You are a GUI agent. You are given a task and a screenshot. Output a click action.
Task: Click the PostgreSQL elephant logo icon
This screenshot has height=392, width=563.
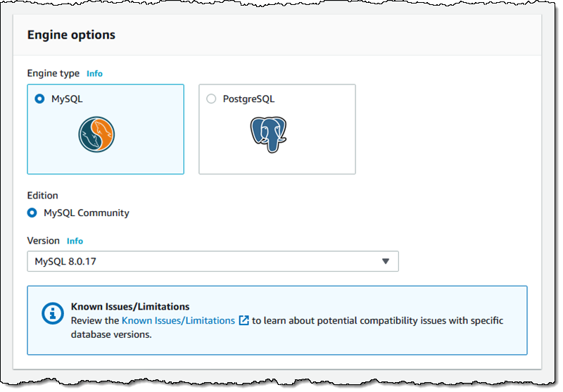click(x=268, y=134)
